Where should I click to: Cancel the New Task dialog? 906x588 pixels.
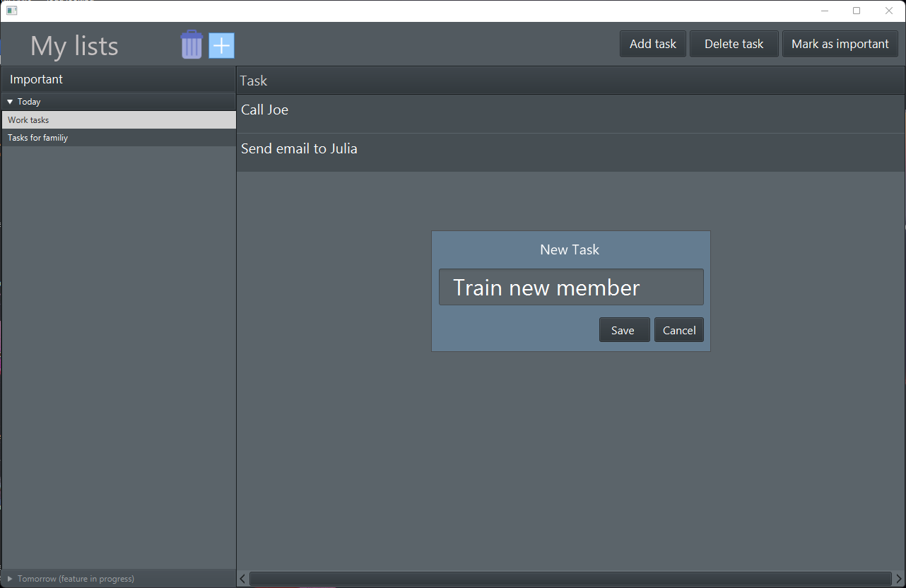pos(678,329)
